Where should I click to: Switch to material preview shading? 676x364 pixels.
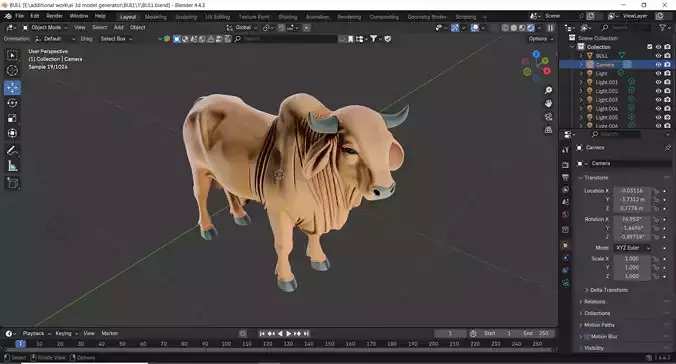tap(522, 28)
